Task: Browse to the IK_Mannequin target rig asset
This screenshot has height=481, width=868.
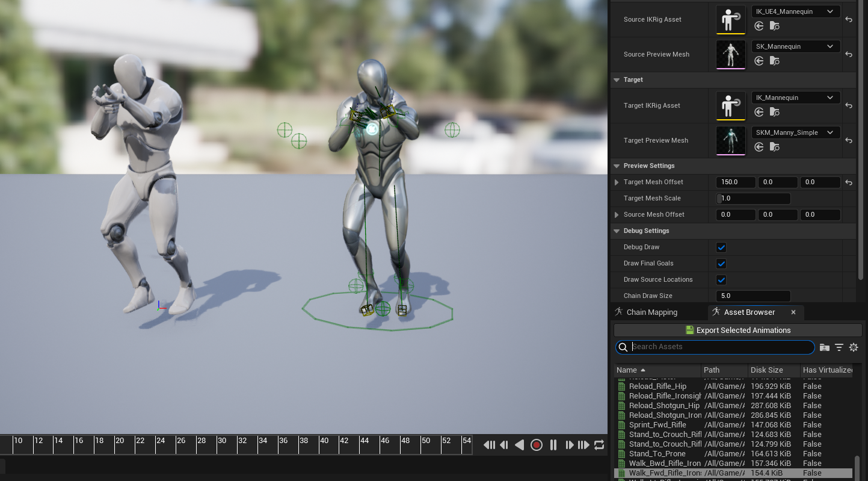Action: 774,112
